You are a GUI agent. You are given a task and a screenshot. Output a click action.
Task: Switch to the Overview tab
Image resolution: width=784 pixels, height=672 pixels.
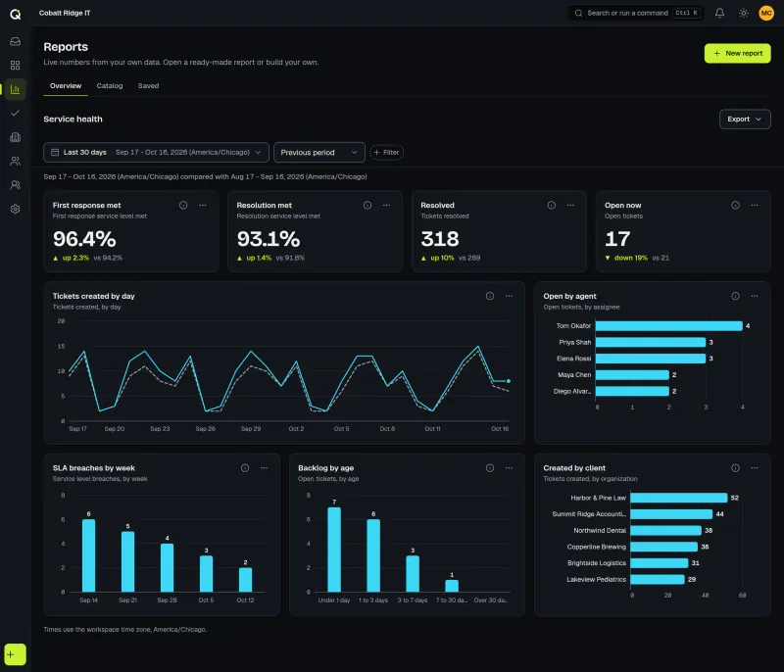66,86
